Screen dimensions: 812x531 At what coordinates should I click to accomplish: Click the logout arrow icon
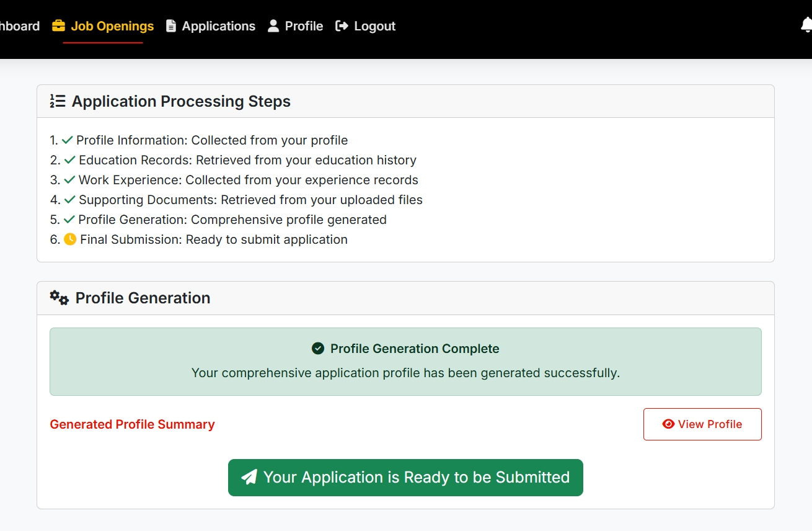pos(342,26)
